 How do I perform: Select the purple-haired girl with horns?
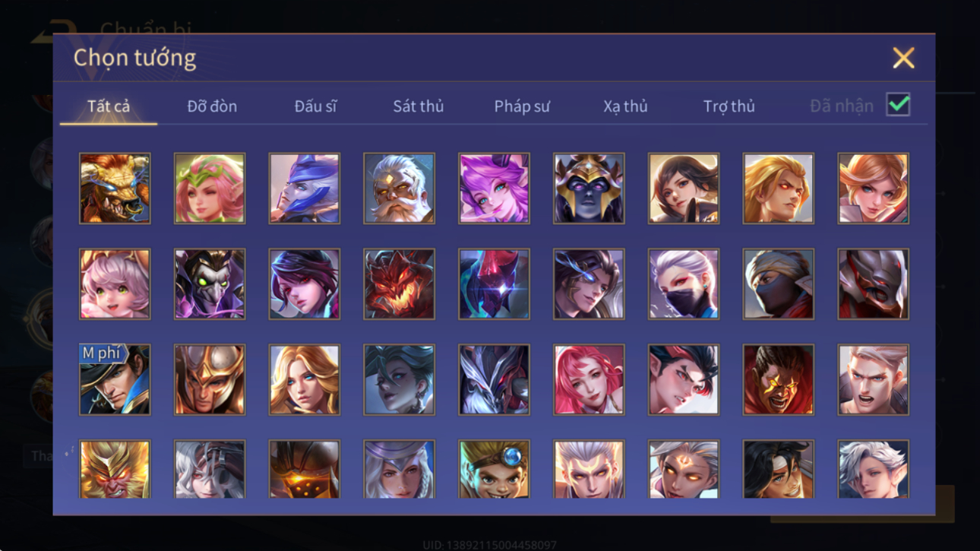(x=494, y=188)
